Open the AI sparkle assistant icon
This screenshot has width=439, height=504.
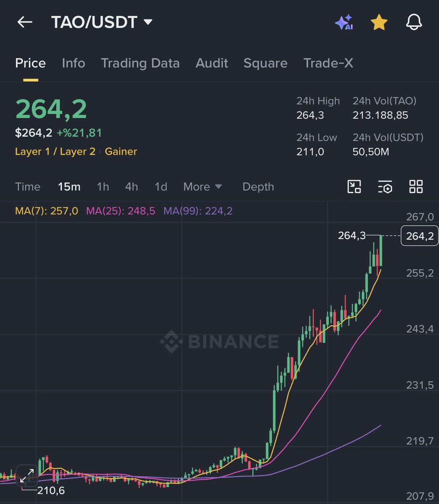(344, 22)
